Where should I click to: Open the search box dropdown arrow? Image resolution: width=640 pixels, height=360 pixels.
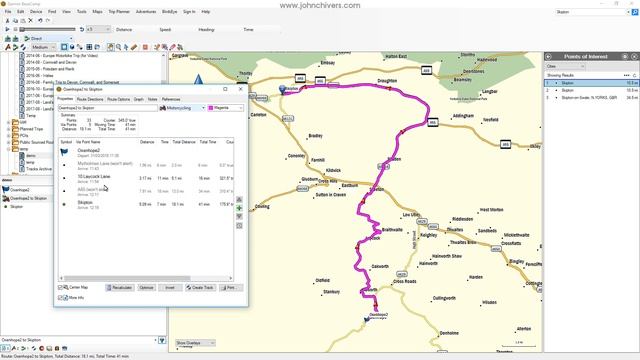(x=628, y=12)
